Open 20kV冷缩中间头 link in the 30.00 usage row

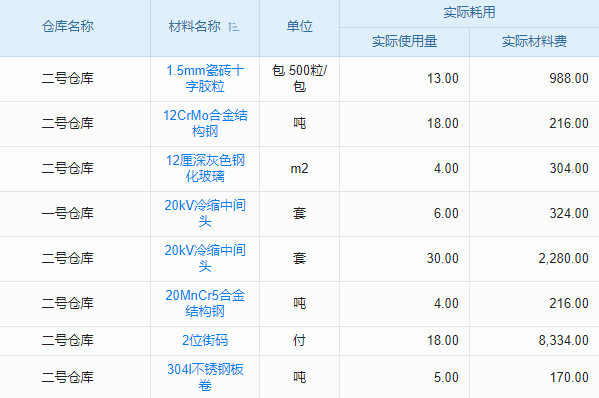[205, 258]
